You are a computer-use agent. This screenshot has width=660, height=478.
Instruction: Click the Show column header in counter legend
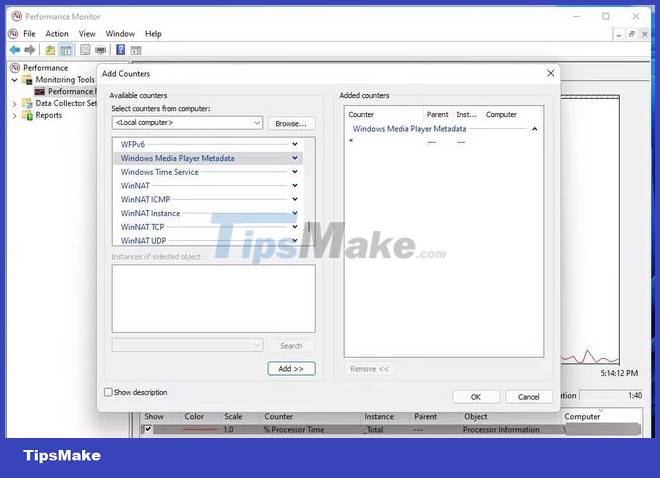tap(154, 417)
